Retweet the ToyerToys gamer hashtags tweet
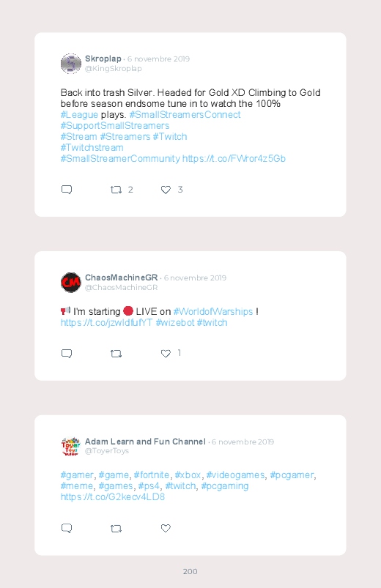This screenshot has height=588, width=381. (x=116, y=529)
